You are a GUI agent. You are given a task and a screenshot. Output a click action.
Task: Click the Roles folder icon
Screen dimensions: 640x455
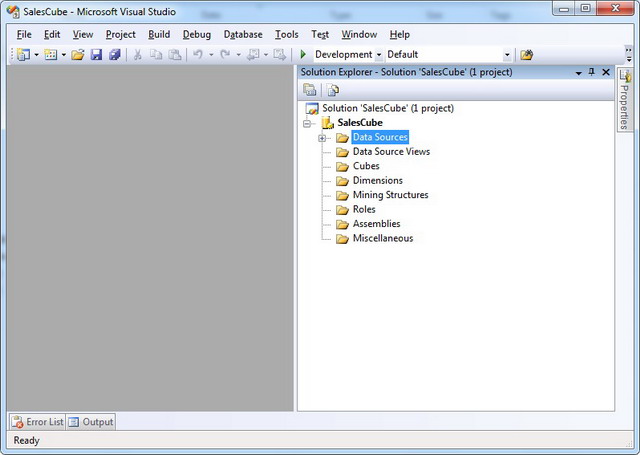(342, 210)
